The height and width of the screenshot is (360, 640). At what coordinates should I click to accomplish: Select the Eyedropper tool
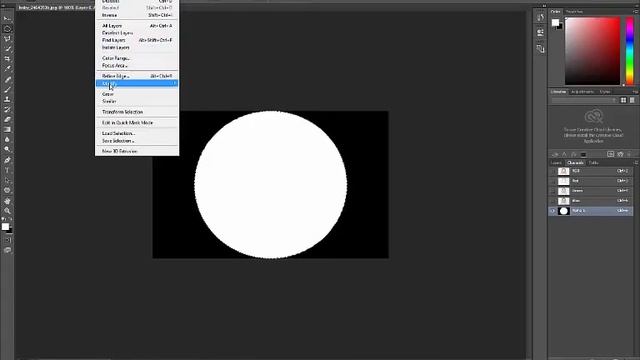7,69
